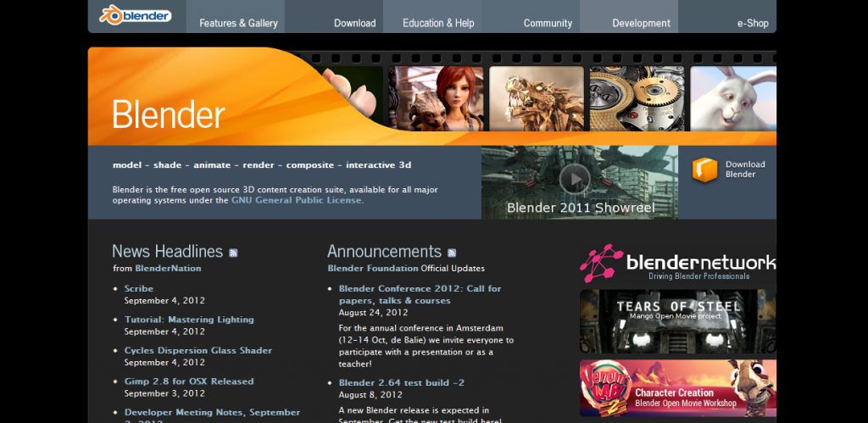This screenshot has height=423, width=868.
Task: Click the orange Download Blender box icon
Action: [704, 170]
